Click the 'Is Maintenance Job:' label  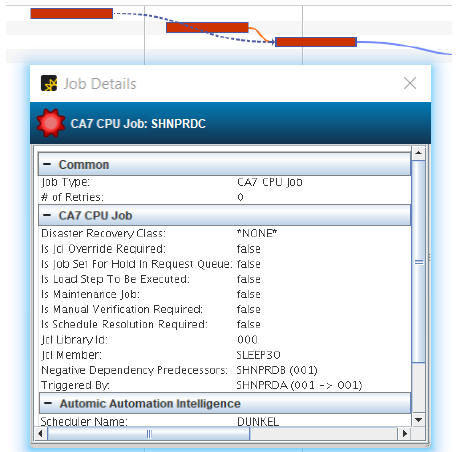point(90,294)
